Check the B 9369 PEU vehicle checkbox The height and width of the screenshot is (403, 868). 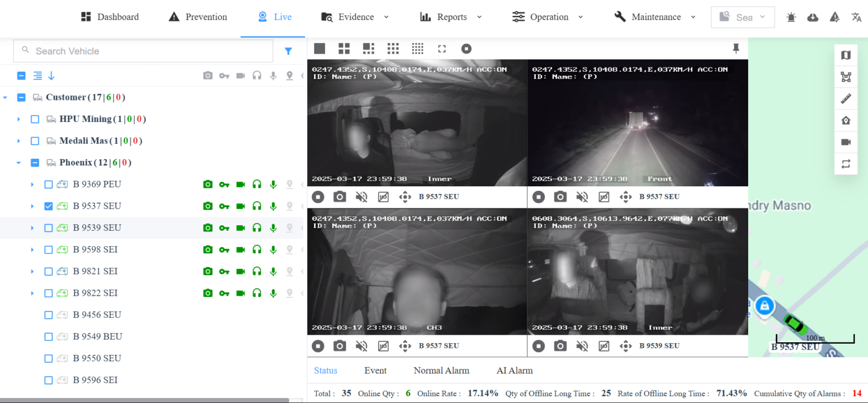[49, 185]
